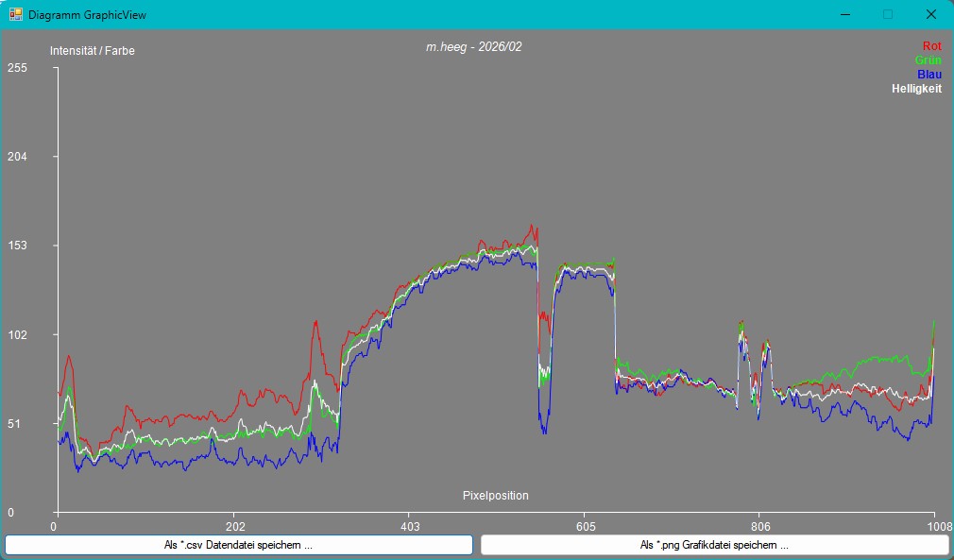This screenshot has width=954, height=560.
Task: Click the Pixelposition axis title
Action: 495,496
